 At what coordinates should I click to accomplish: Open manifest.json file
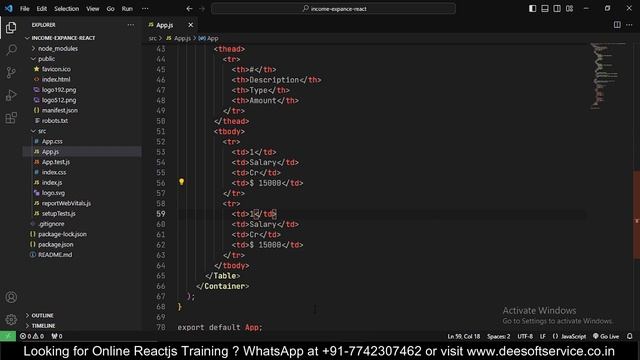tap(60, 110)
